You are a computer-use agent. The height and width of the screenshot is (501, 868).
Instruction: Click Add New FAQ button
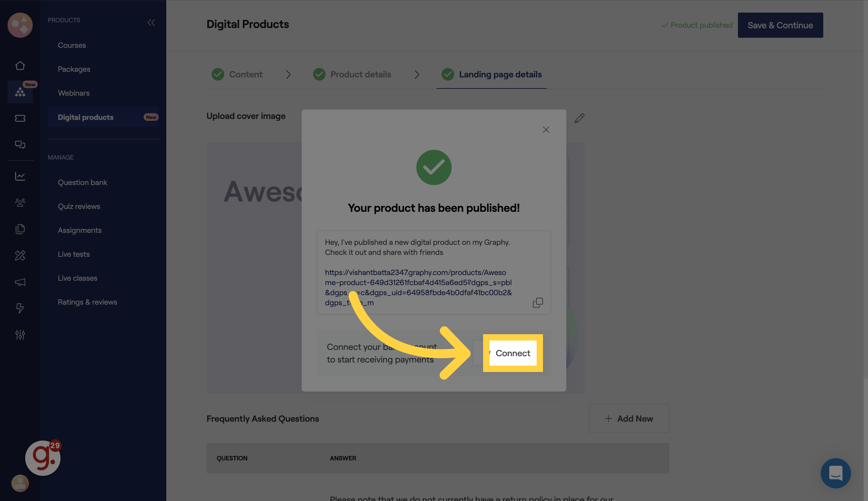click(x=629, y=419)
